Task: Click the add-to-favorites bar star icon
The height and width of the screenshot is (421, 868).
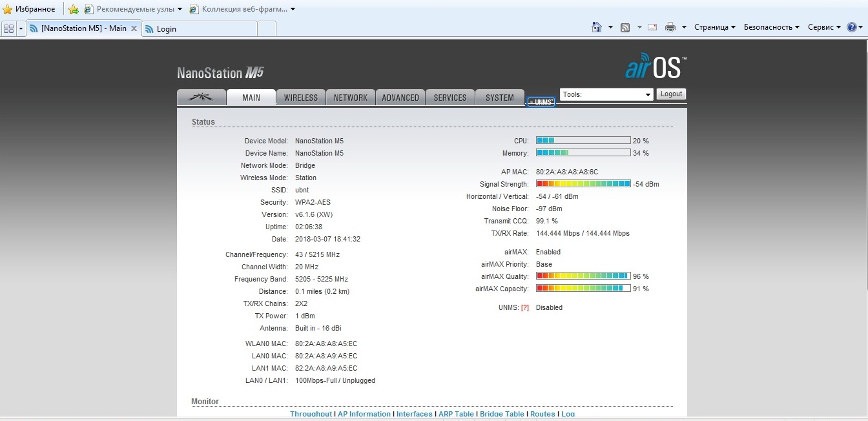Action: click(74, 9)
